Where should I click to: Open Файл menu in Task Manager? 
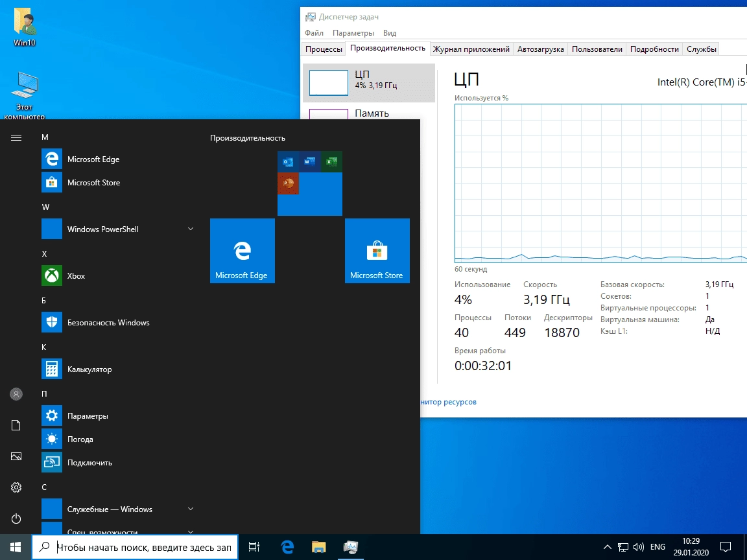314,33
